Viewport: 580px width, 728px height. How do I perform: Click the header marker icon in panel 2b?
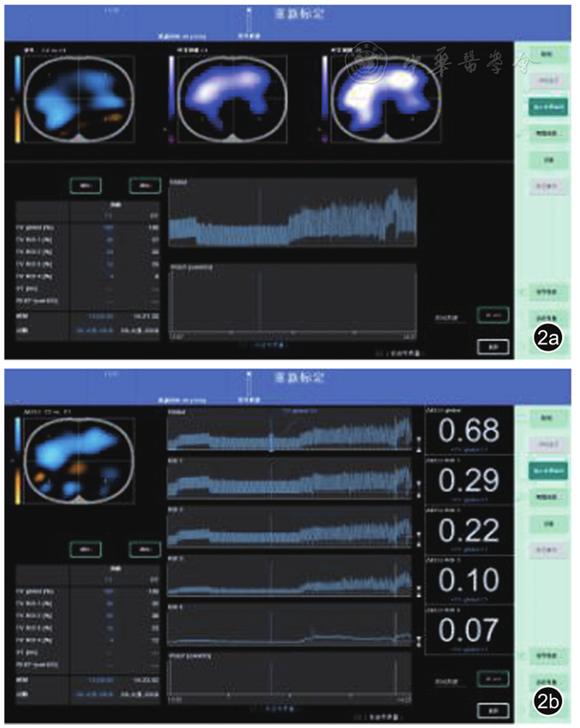point(249,381)
